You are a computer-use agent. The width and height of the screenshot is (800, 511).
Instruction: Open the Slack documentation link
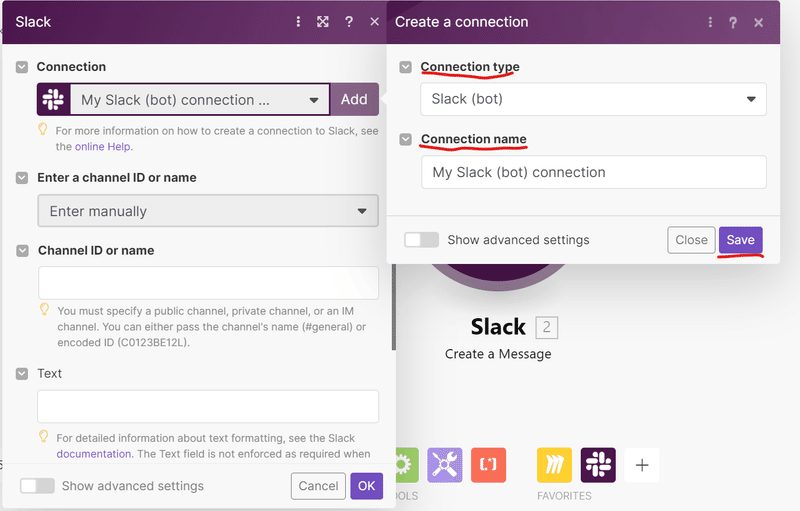point(94,453)
